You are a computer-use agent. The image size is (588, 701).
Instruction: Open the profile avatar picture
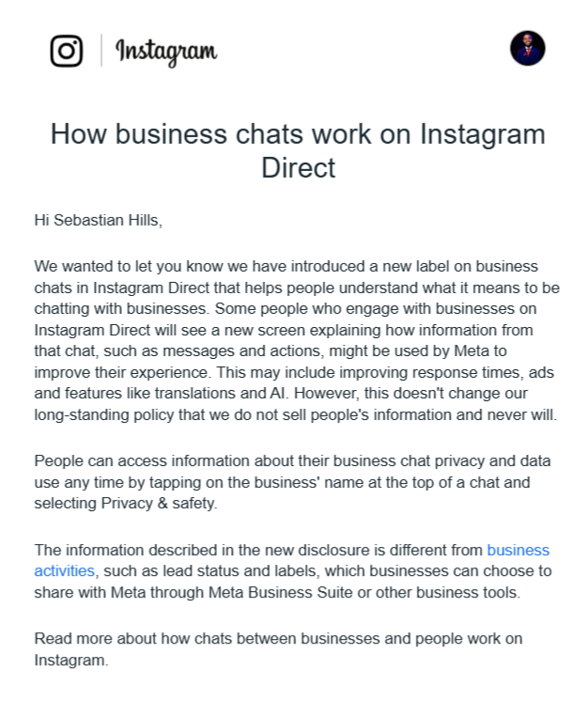coord(528,48)
